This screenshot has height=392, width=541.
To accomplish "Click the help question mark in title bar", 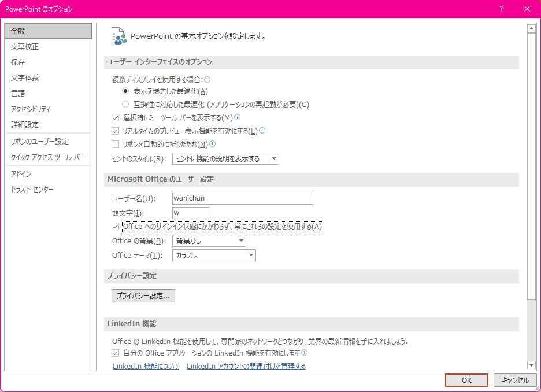I will point(501,9).
